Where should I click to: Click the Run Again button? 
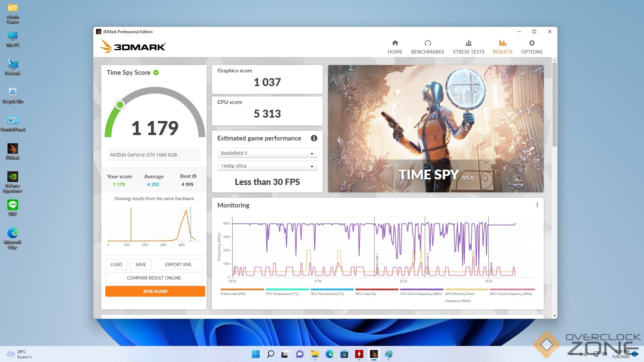click(x=155, y=291)
